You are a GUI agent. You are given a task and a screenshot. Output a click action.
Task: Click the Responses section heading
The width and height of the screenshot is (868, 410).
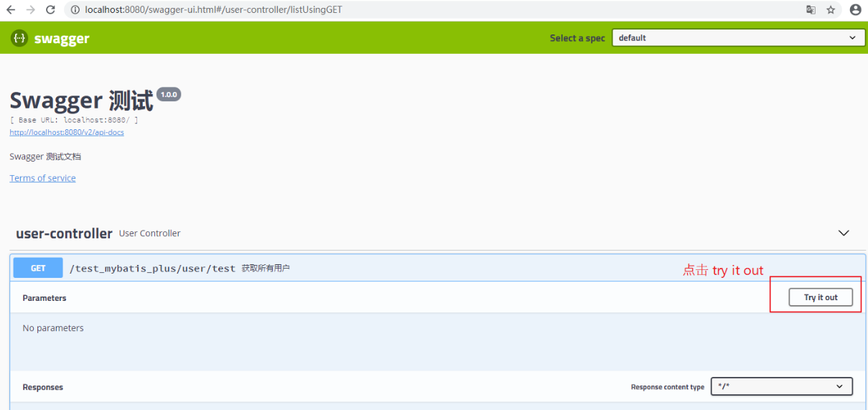(x=43, y=387)
